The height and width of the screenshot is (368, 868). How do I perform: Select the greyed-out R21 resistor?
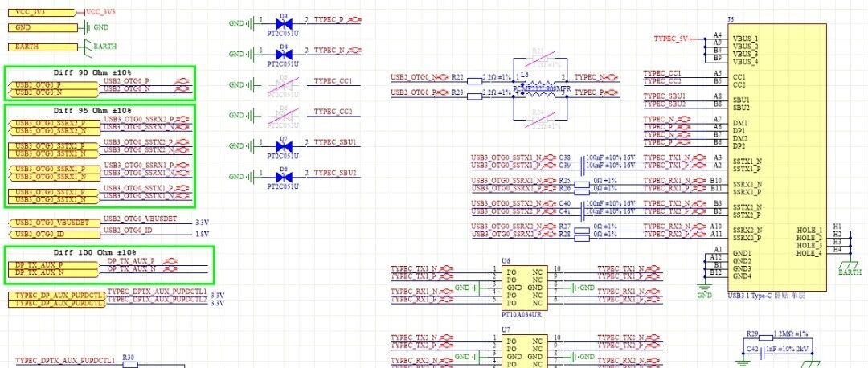click(541, 57)
